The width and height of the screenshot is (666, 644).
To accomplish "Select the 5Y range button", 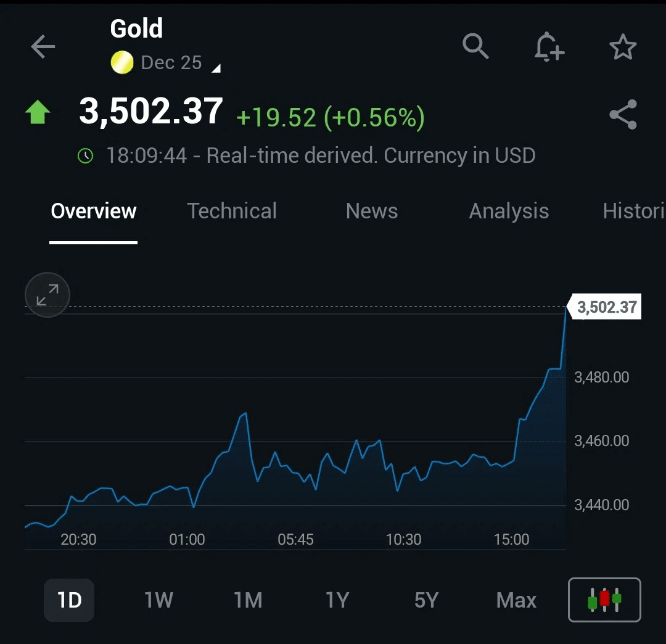I will click(x=426, y=599).
